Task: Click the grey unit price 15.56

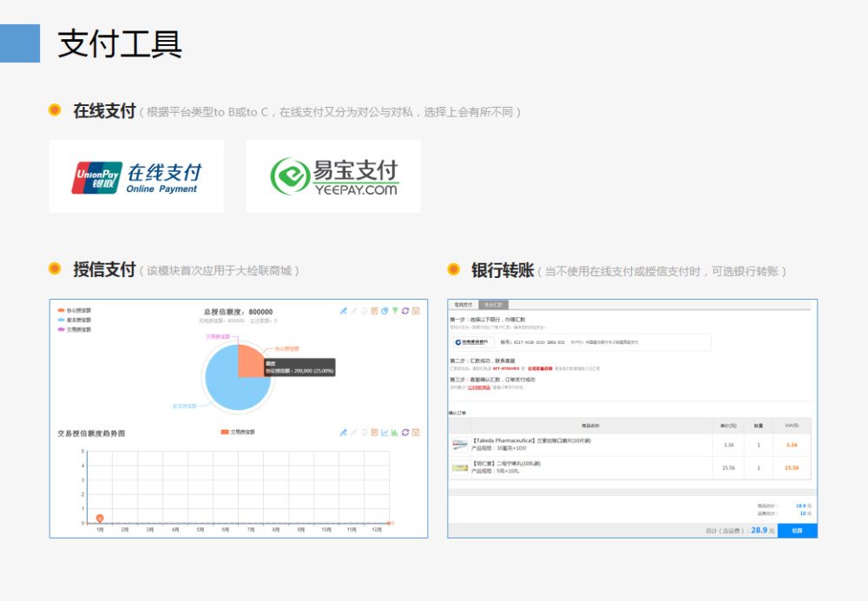Action: point(728,468)
